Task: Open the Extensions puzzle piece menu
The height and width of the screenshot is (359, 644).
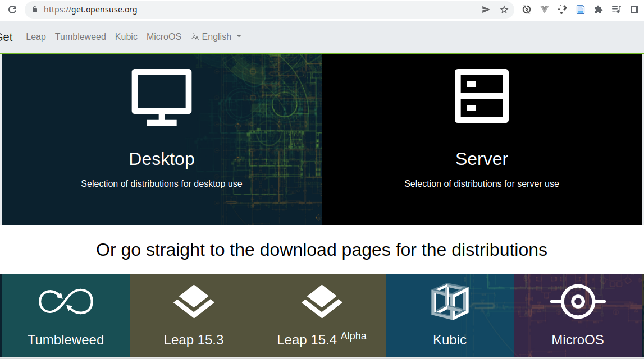Action: (599, 10)
